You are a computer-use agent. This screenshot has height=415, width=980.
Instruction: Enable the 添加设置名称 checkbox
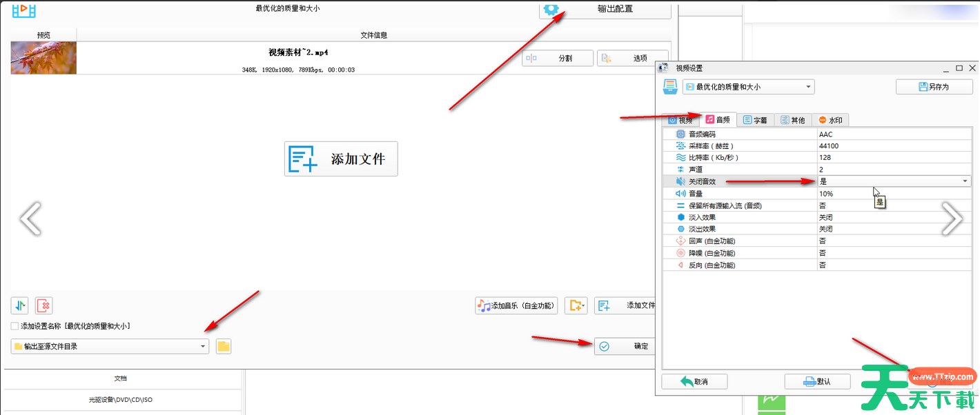pos(15,326)
